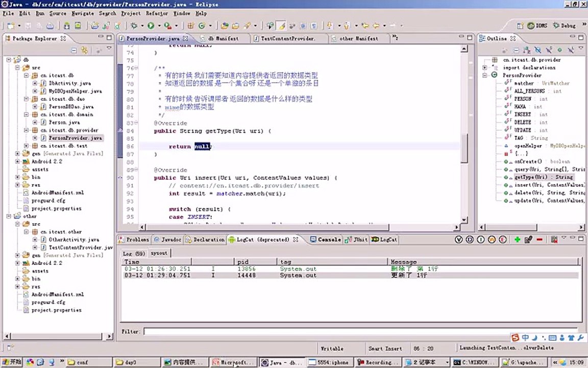The width and height of the screenshot is (588, 368).
Task: Open the Run button dropdown arrow
Action: click(159, 26)
